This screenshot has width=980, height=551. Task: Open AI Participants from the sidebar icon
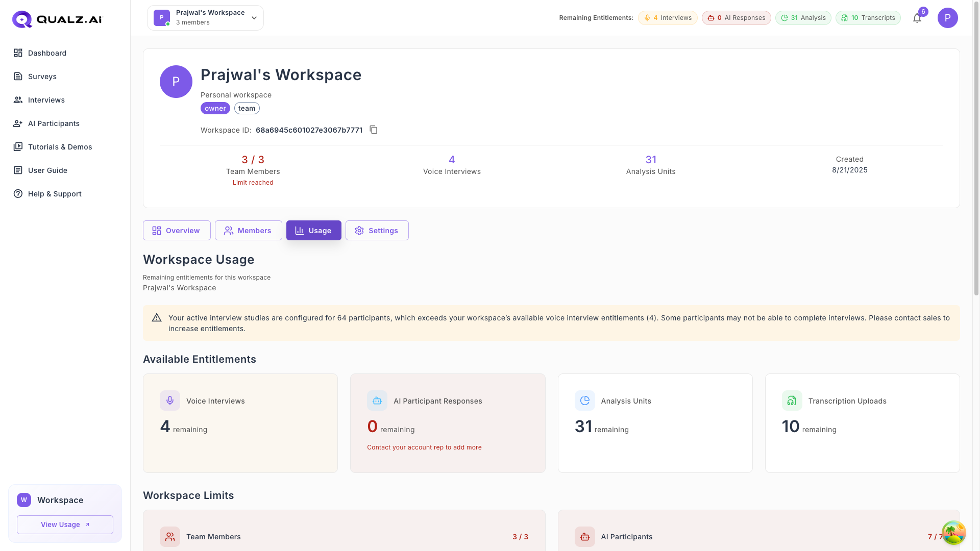tap(18, 123)
